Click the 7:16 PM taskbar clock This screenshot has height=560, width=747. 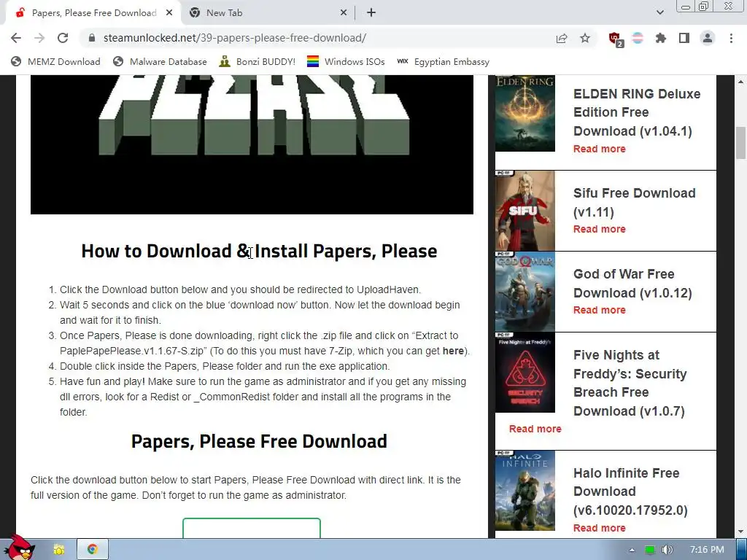(707, 550)
